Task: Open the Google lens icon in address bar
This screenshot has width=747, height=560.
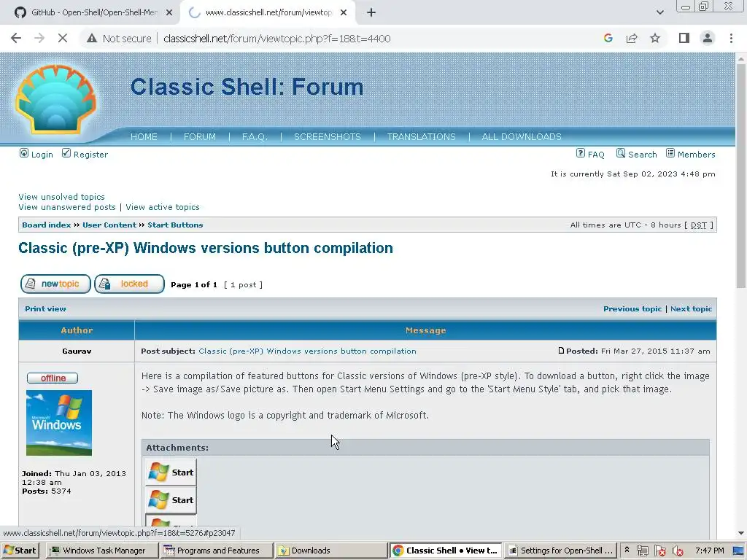Action: click(608, 38)
